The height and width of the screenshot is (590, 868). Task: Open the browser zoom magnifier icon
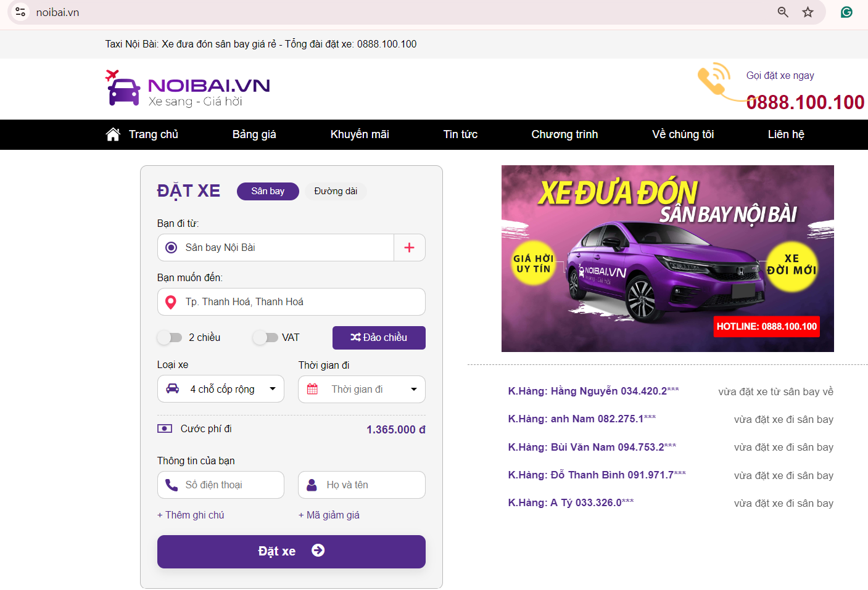pyautogui.click(x=783, y=12)
